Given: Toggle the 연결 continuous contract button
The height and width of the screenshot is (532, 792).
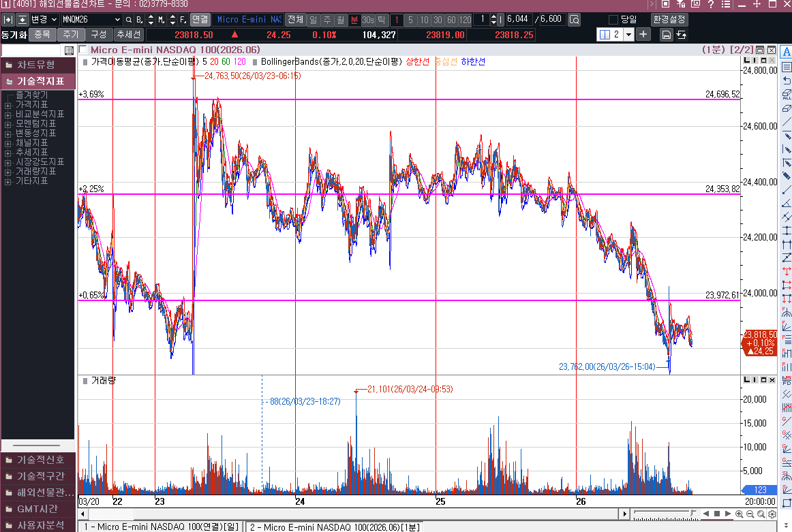Looking at the screenshot, I should [x=200, y=20].
